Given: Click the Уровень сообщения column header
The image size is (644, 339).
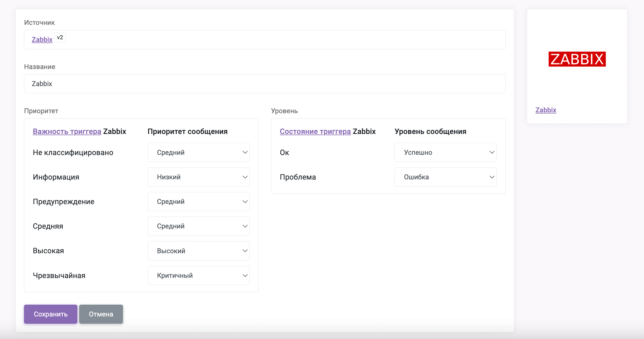Looking at the screenshot, I should point(431,131).
